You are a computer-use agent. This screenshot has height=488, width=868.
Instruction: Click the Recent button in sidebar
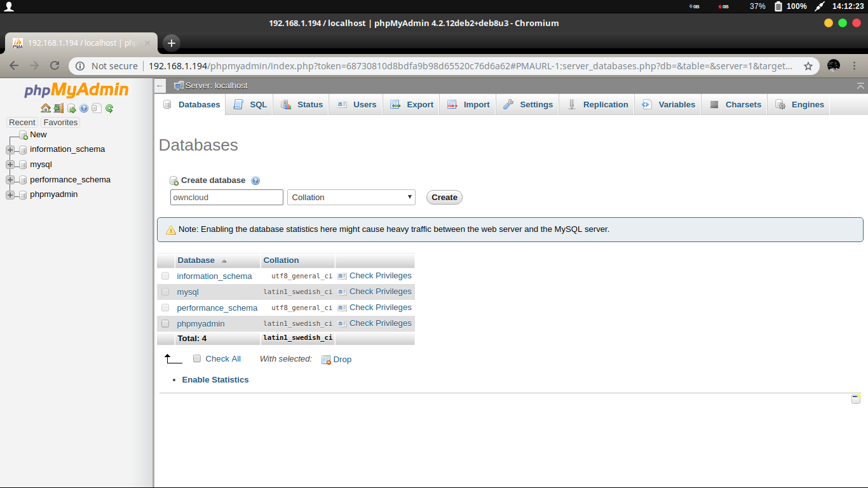tap(22, 122)
